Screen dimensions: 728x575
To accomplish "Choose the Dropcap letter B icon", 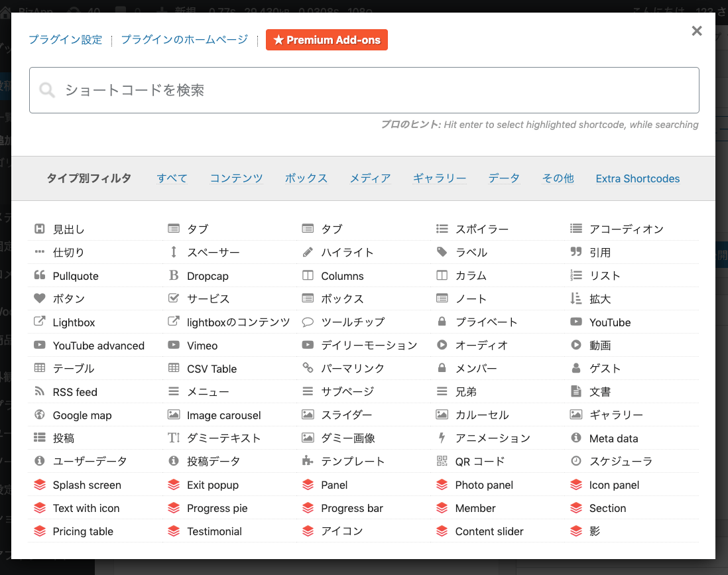I will 174,275.
